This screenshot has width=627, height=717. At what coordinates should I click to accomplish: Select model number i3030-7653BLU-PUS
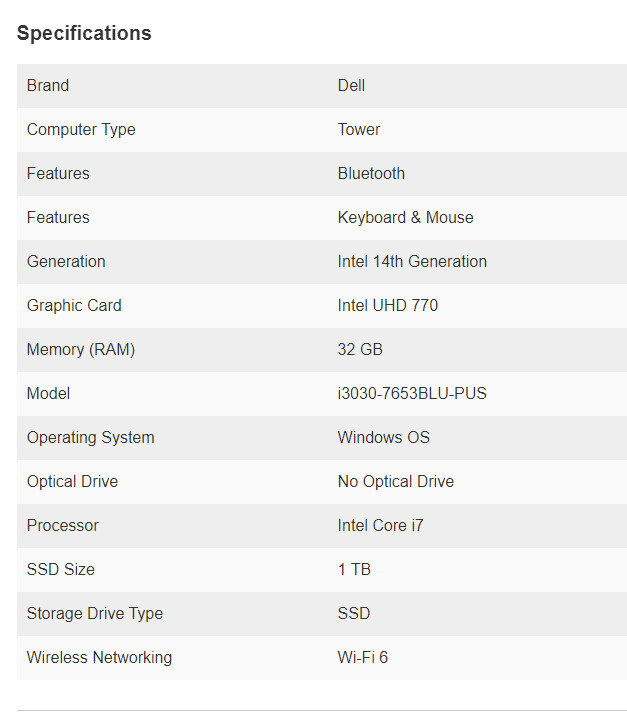click(412, 393)
